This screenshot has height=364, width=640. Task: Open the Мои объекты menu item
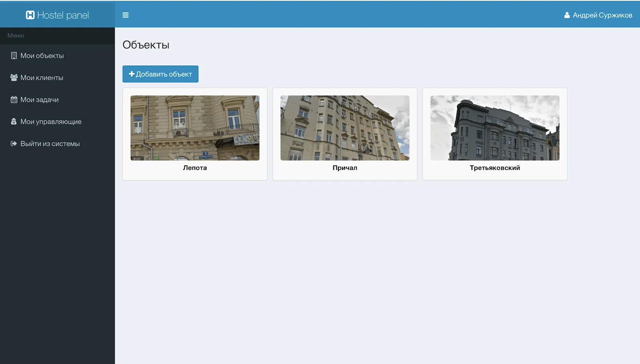click(42, 56)
